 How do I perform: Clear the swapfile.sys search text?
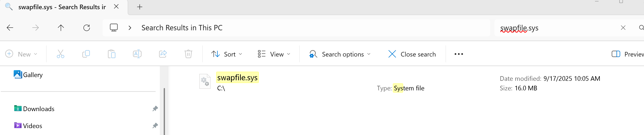623,28
